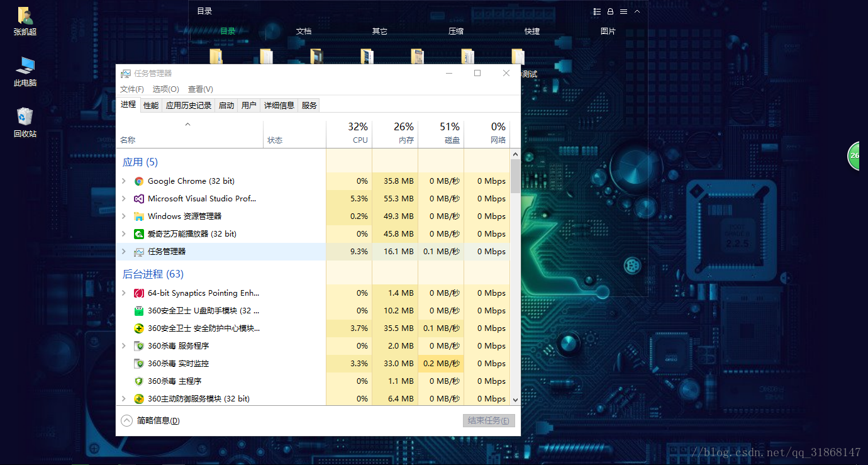Open the 文件(F) menu

pos(132,89)
